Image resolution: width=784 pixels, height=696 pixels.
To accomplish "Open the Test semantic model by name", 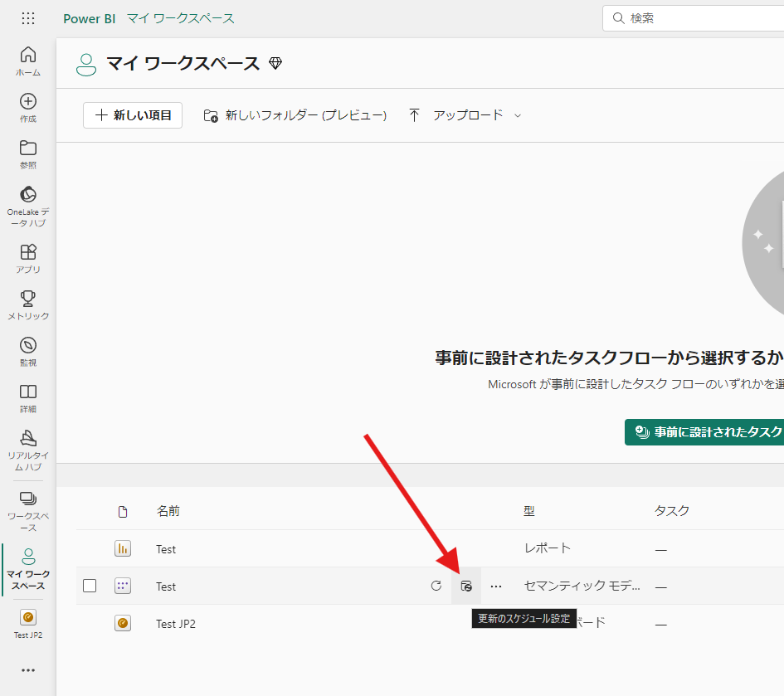I will click(x=165, y=586).
